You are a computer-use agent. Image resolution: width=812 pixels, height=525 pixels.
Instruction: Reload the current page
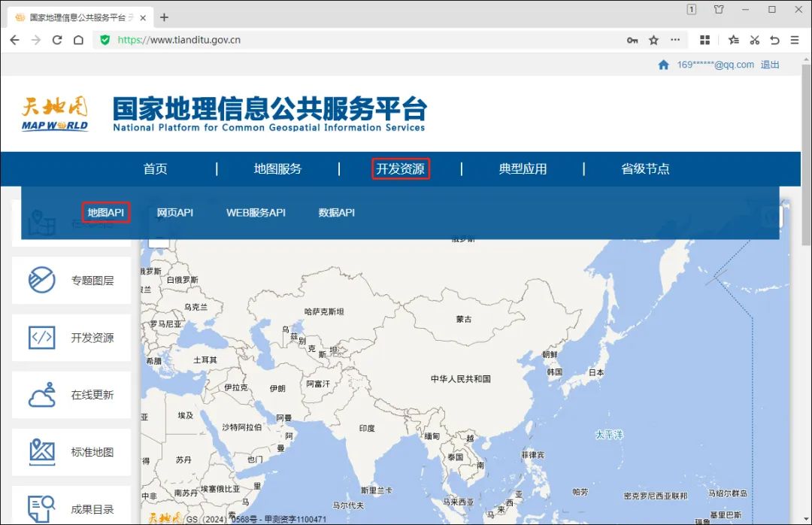coord(57,40)
